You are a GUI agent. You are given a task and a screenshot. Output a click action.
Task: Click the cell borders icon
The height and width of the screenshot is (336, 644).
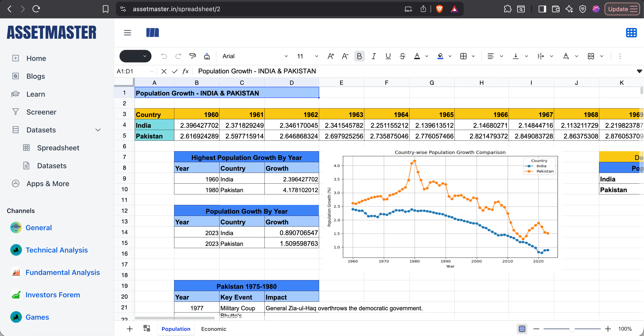[463, 56]
